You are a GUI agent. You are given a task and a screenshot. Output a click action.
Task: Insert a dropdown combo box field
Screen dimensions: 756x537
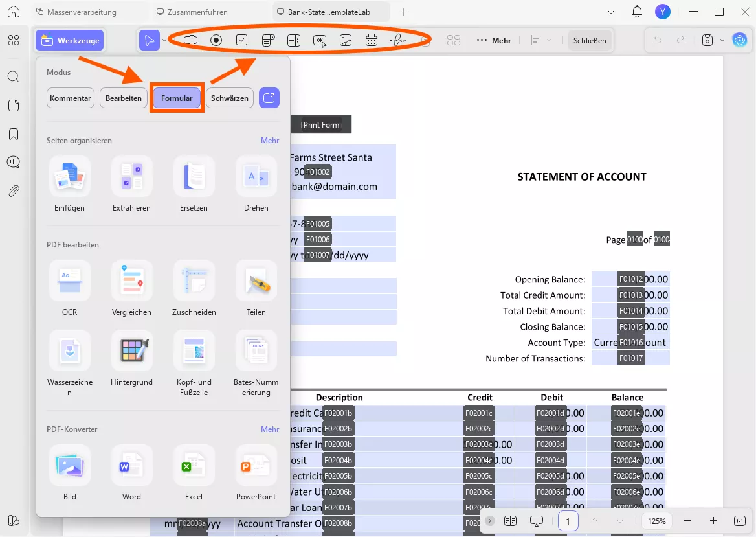click(268, 41)
